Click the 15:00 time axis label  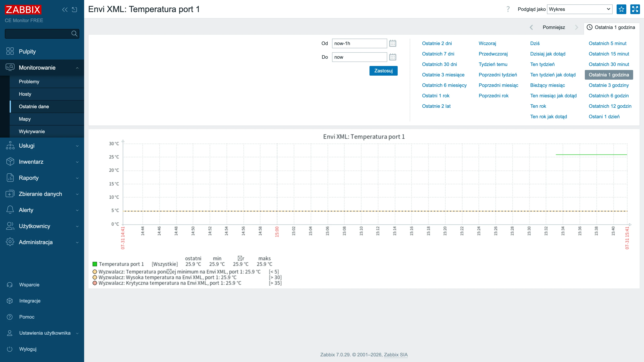tap(277, 232)
